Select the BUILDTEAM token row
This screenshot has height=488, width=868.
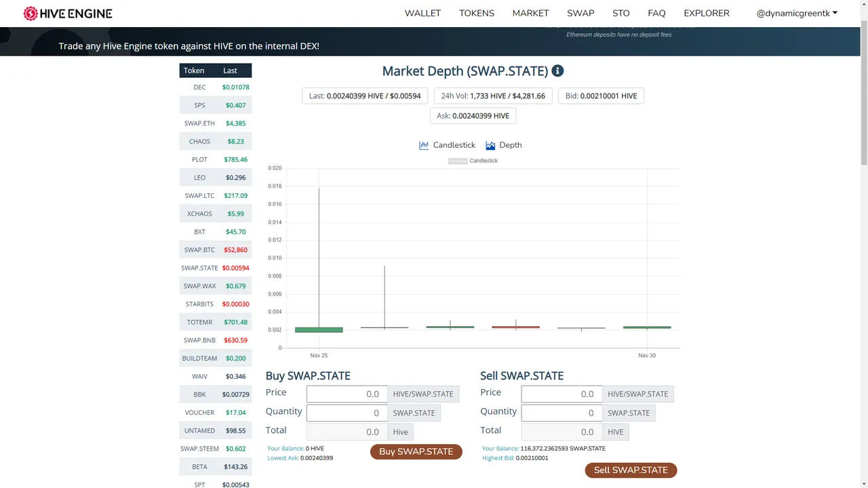[216, 359]
